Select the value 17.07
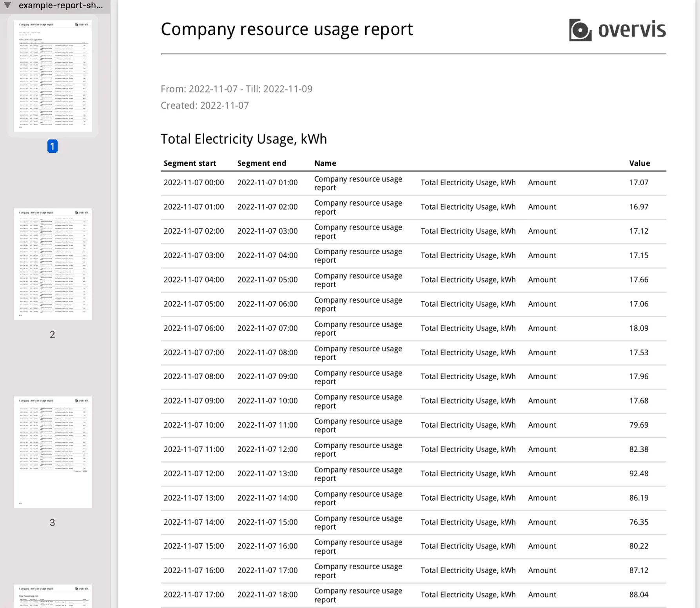Image resolution: width=700 pixels, height=608 pixels. [639, 183]
